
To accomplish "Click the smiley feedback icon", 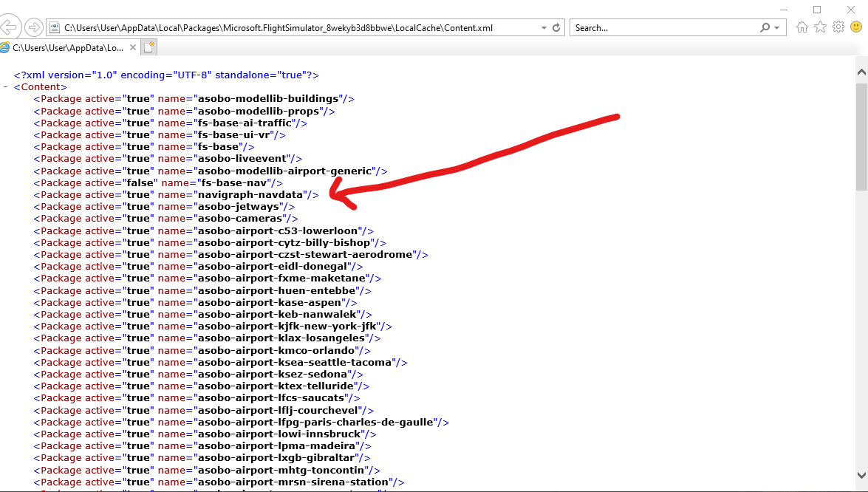I will [x=856, y=27].
